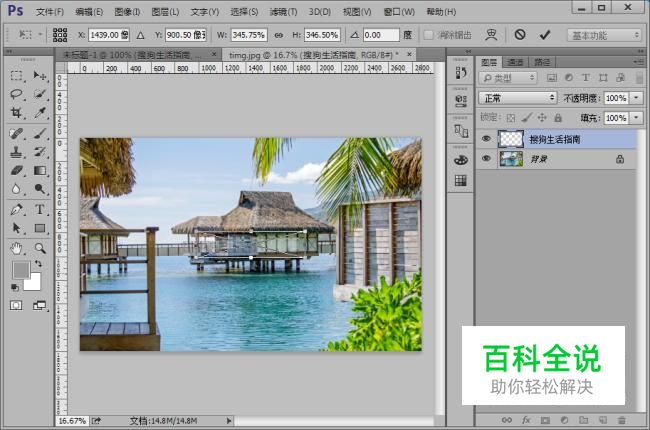Toggle warp mode in options bar
The width and height of the screenshot is (650, 430).
(491, 35)
